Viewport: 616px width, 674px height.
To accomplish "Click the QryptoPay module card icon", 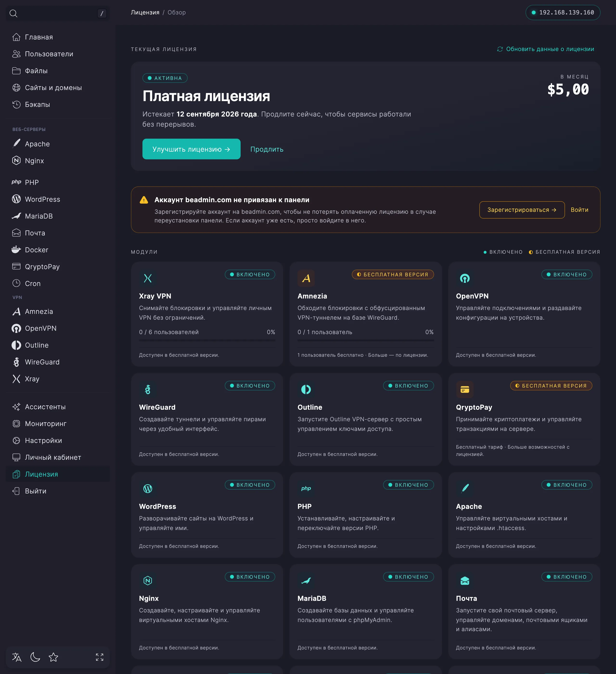I will (465, 389).
